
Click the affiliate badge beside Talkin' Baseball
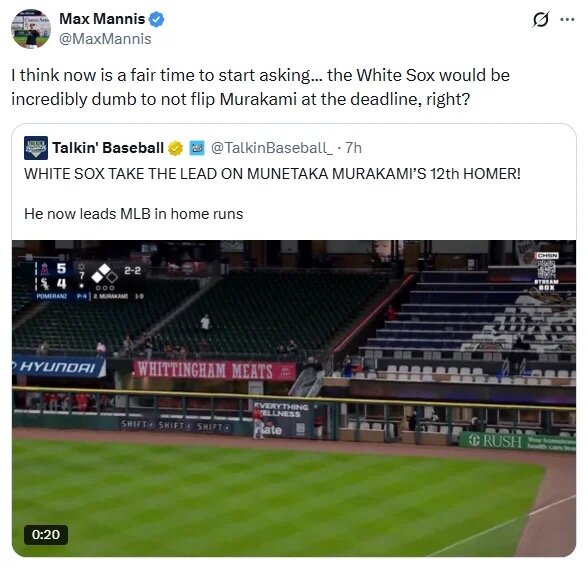pyautogui.click(x=197, y=148)
